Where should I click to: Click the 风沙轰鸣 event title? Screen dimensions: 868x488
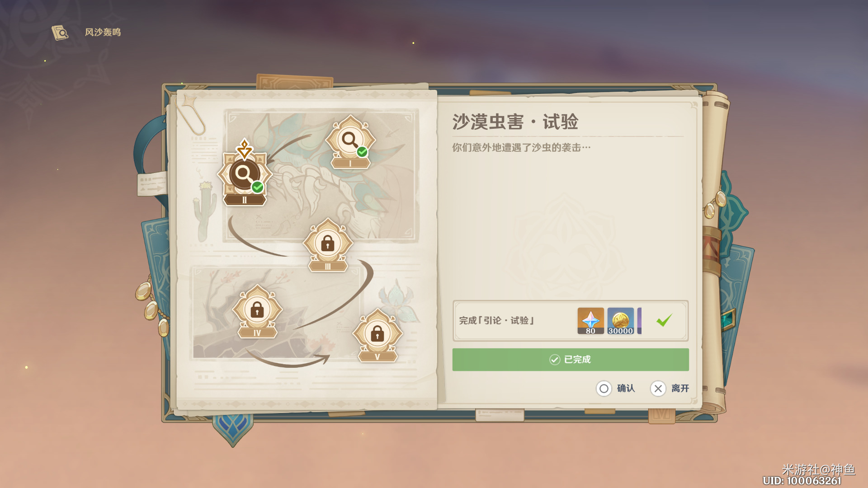click(103, 33)
